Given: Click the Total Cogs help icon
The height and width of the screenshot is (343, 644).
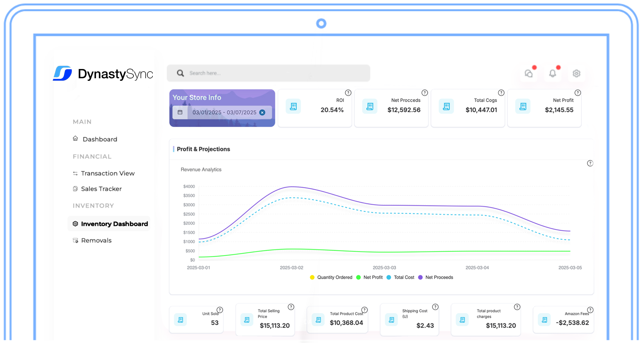Looking at the screenshot, I should tap(501, 93).
